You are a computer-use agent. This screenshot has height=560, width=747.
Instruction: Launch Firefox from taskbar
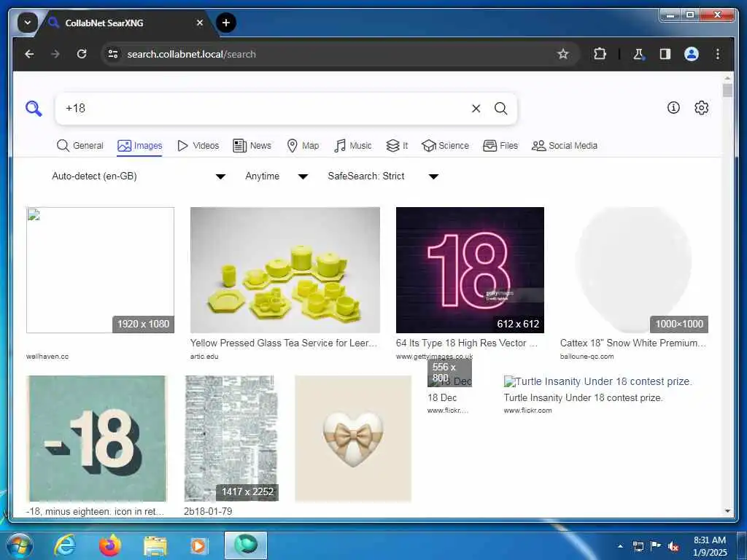click(109, 545)
